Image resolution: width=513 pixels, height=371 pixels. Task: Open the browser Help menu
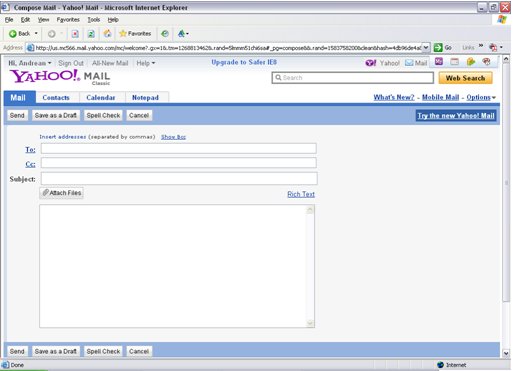coord(113,20)
